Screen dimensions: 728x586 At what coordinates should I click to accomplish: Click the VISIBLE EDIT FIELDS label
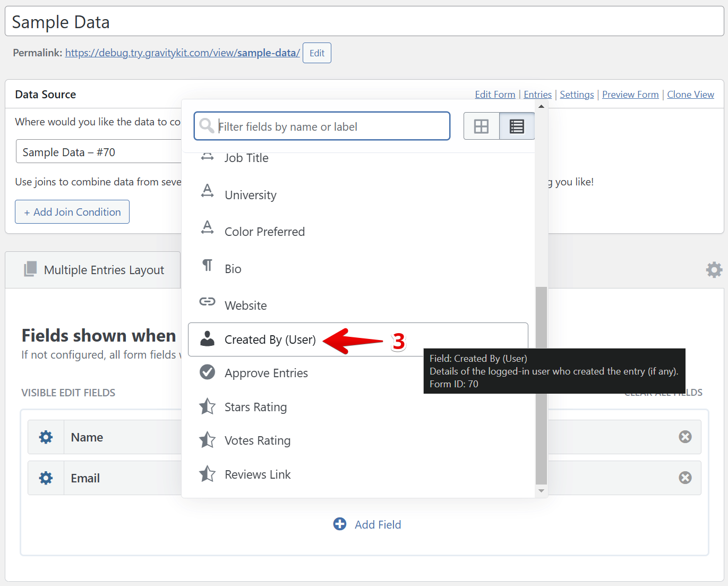[68, 393]
